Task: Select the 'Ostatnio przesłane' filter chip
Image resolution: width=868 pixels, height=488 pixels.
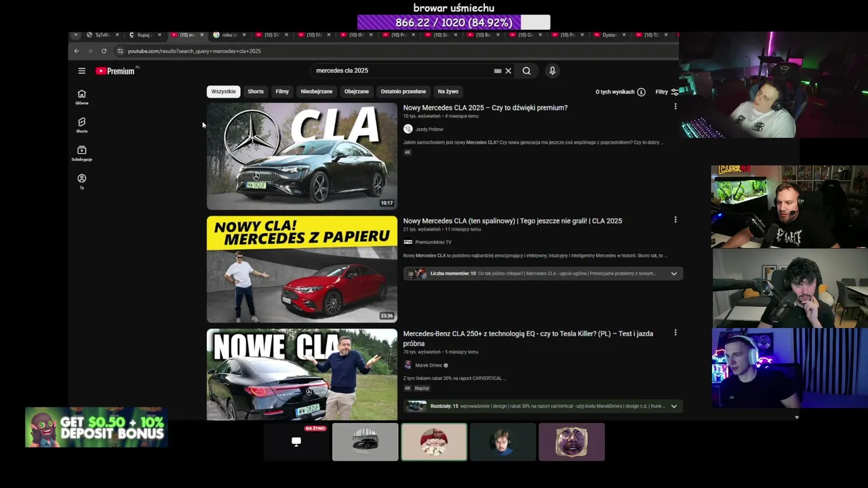Action: coord(403,91)
